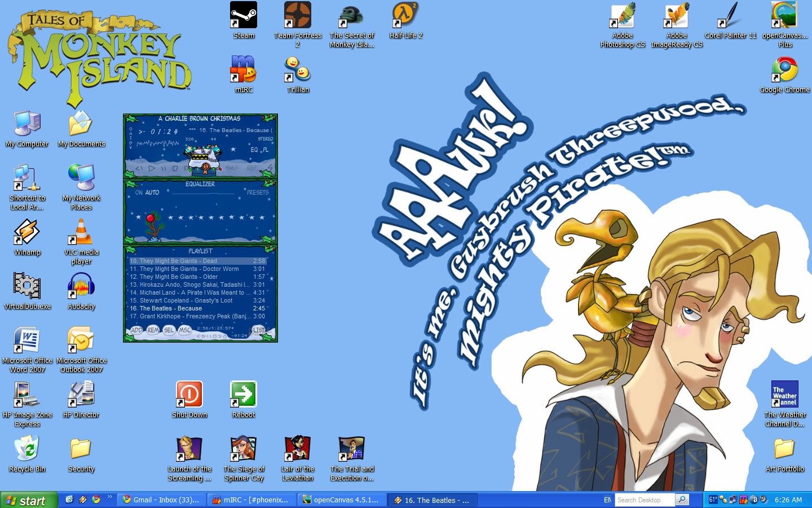Select playlist track Gnasty's Loot
The width and height of the screenshot is (812, 508).
197,300
